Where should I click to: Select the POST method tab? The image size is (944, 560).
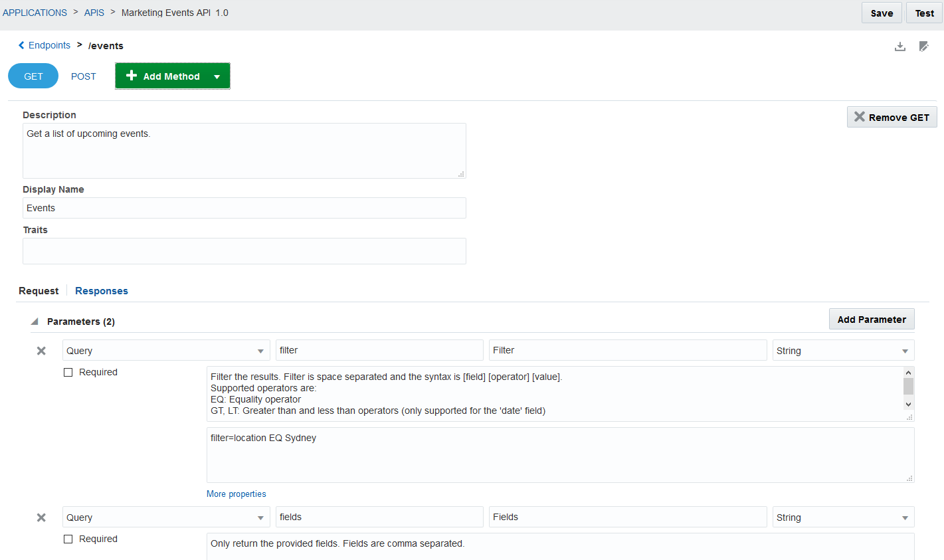tap(84, 76)
